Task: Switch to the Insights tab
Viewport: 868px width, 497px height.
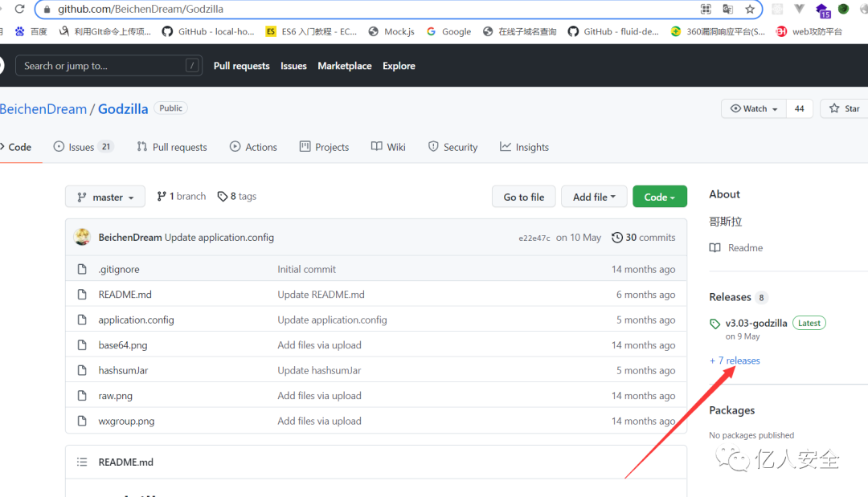Action: pyautogui.click(x=524, y=147)
